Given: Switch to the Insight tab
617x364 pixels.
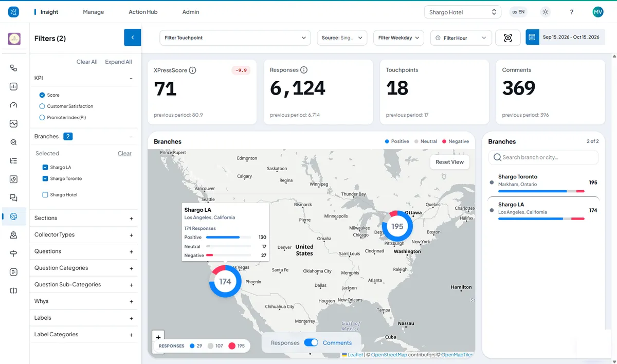Looking at the screenshot, I should coord(49,12).
